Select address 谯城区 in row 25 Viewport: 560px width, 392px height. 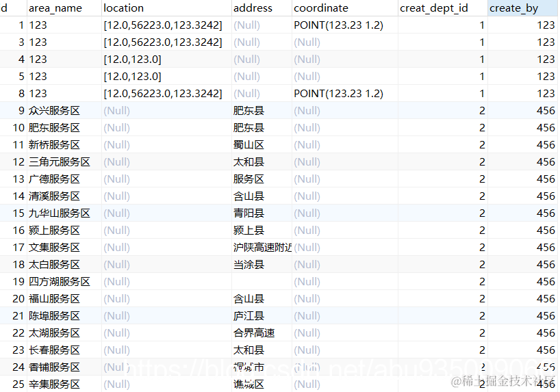coord(249,384)
